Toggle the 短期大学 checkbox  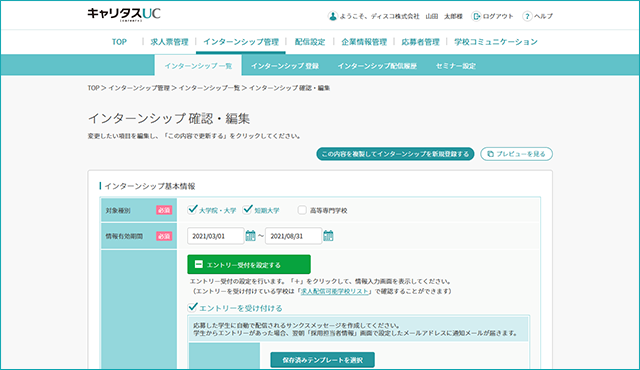(x=247, y=210)
